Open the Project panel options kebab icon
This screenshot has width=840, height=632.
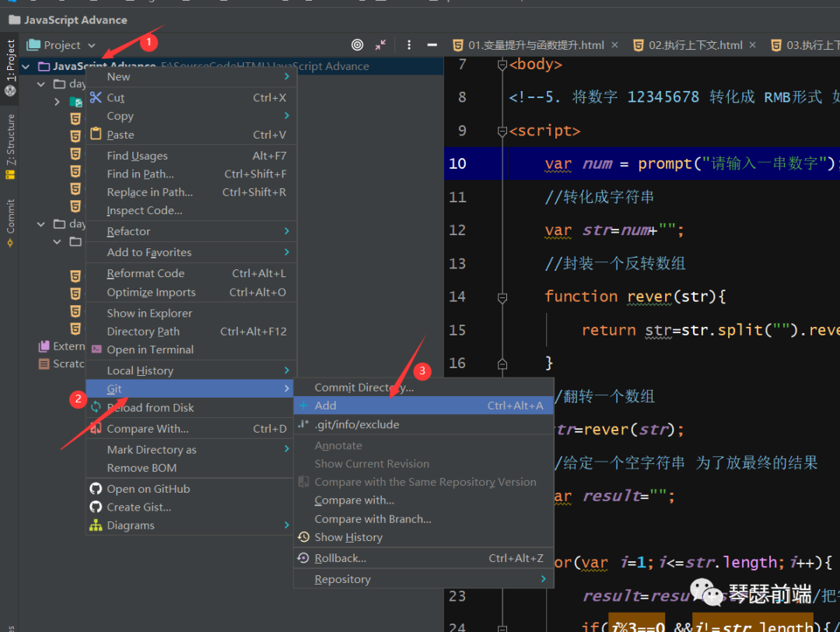tap(409, 45)
